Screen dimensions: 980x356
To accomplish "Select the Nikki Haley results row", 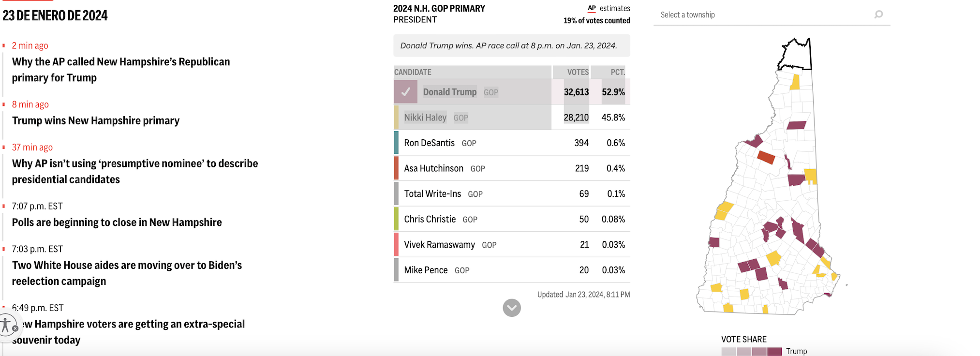I will [x=512, y=118].
